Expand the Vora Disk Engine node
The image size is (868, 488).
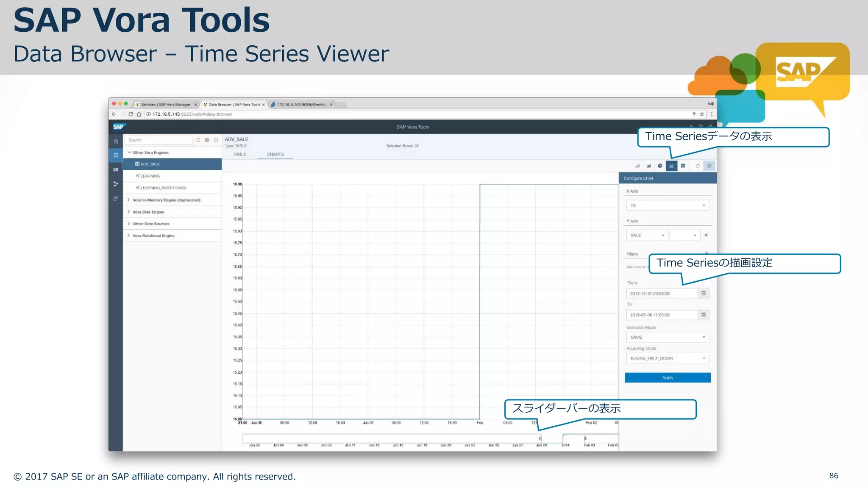pyautogui.click(x=129, y=212)
